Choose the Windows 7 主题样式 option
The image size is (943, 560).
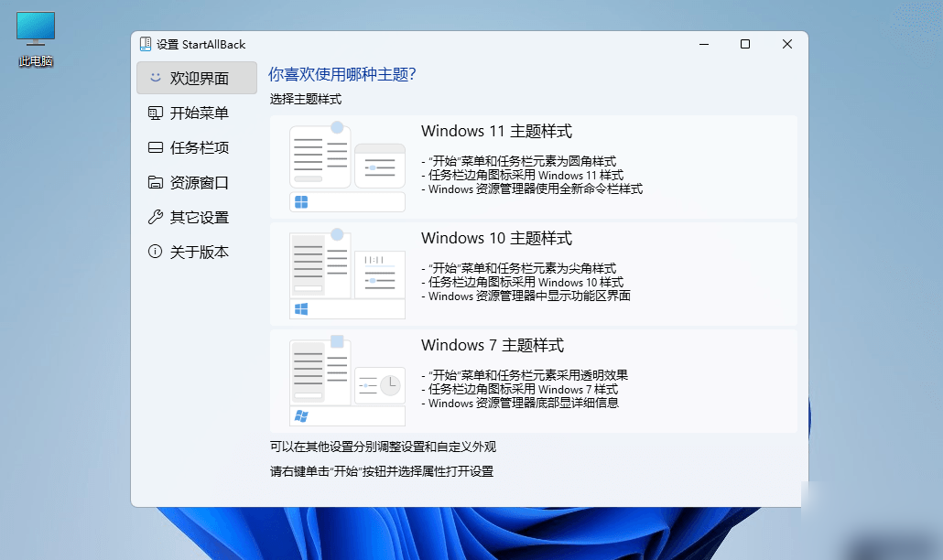coord(534,381)
